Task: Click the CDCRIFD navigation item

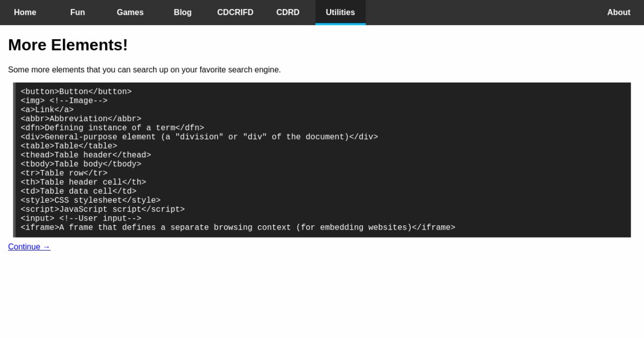Action: coord(235,12)
